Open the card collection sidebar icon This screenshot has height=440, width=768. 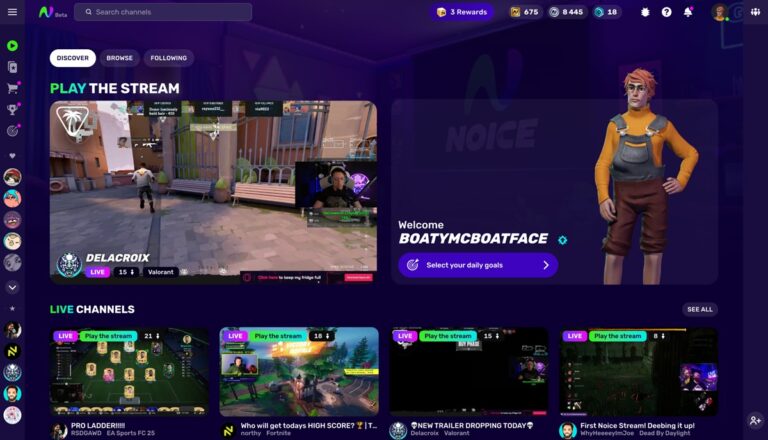point(12,67)
